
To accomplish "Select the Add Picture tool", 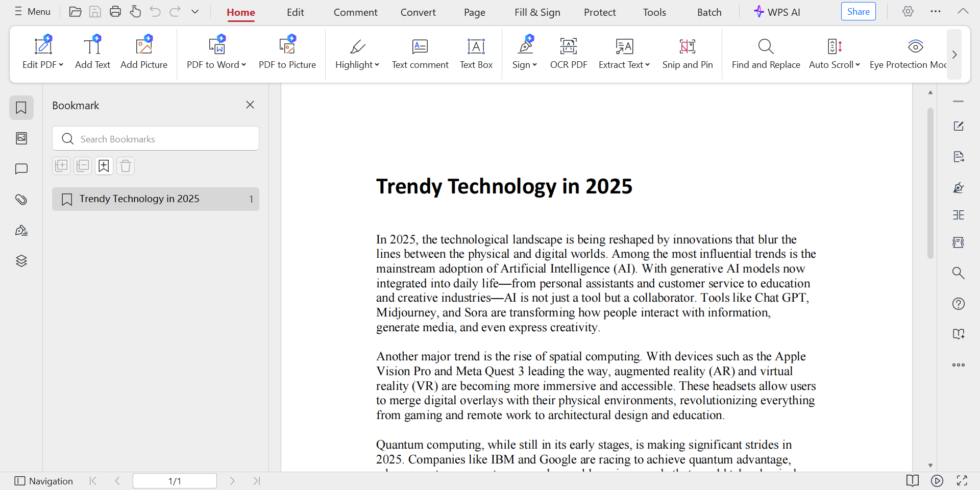I will click(x=144, y=53).
